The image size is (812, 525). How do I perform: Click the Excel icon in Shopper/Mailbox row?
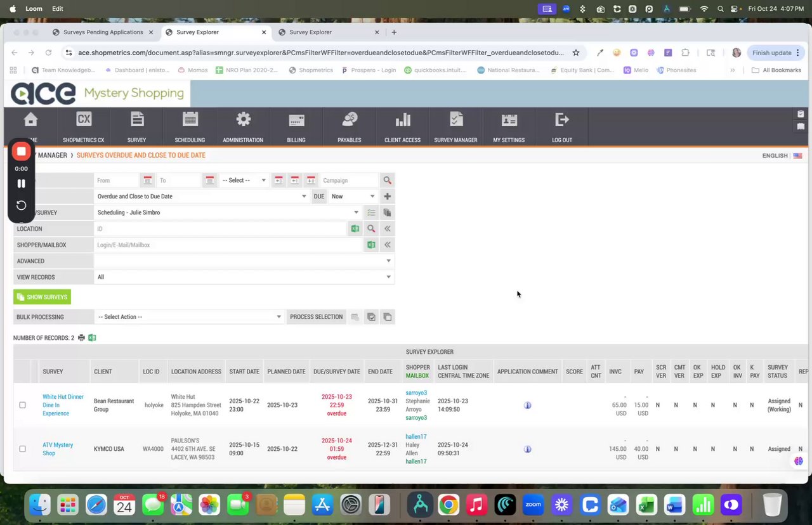tap(370, 245)
